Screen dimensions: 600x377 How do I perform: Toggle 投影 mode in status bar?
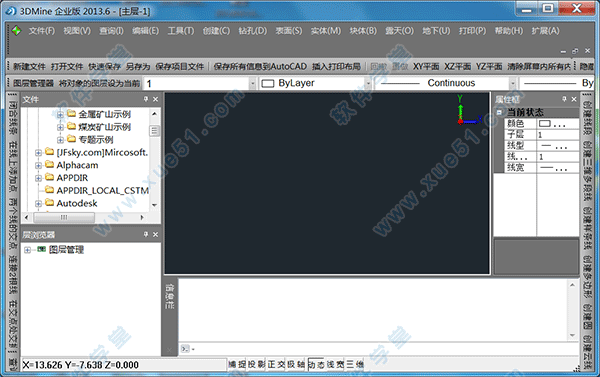pos(257,364)
